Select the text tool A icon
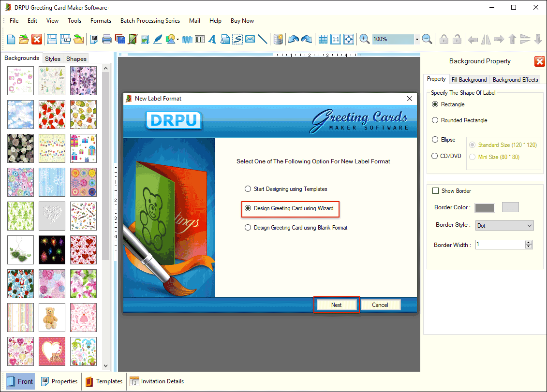Viewport: 547px width, 392px height. (212, 39)
